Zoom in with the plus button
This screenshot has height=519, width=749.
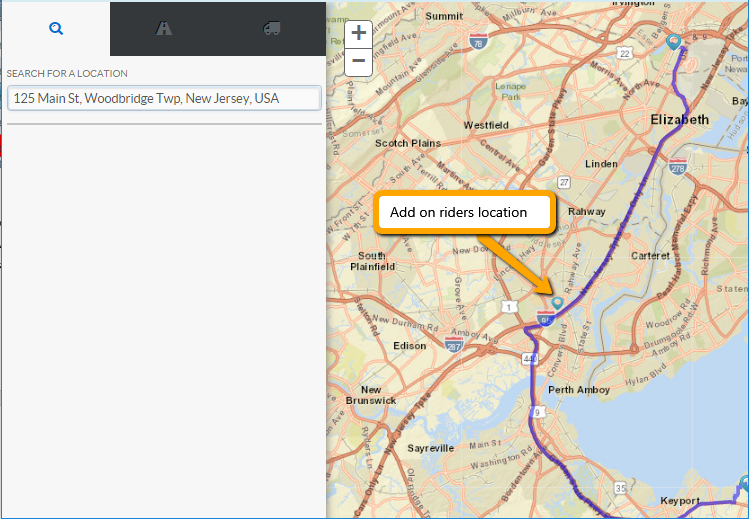coord(358,33)
